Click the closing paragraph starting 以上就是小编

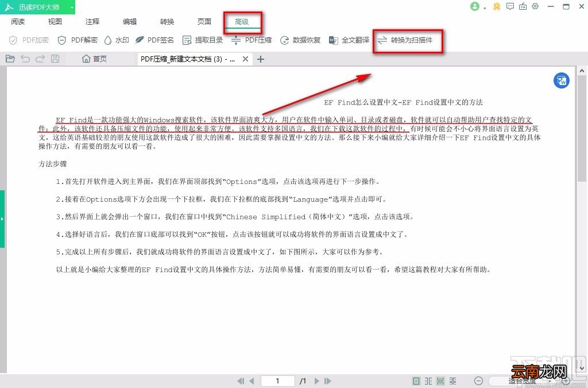(x=274, y=270)
